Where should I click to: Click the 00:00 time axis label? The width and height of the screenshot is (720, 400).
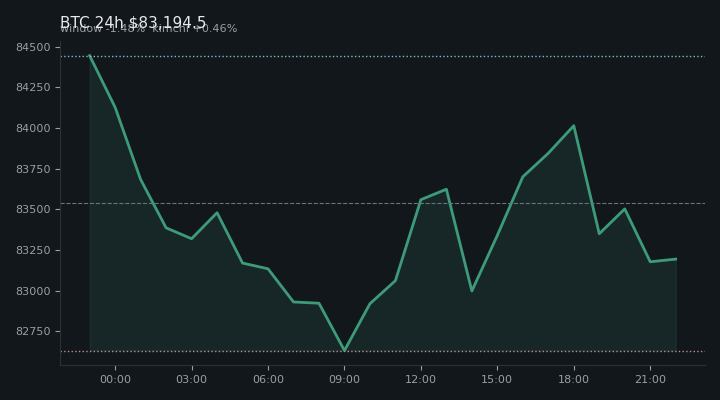(115, 379)
